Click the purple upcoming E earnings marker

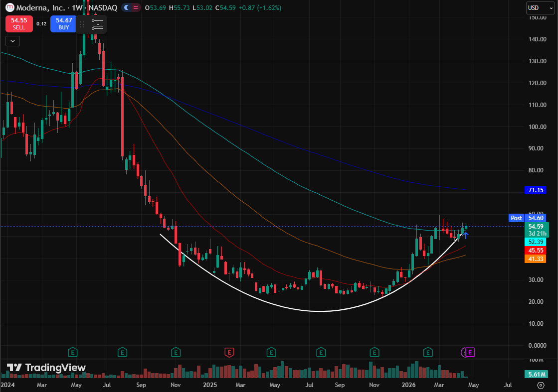click(470, 352)
